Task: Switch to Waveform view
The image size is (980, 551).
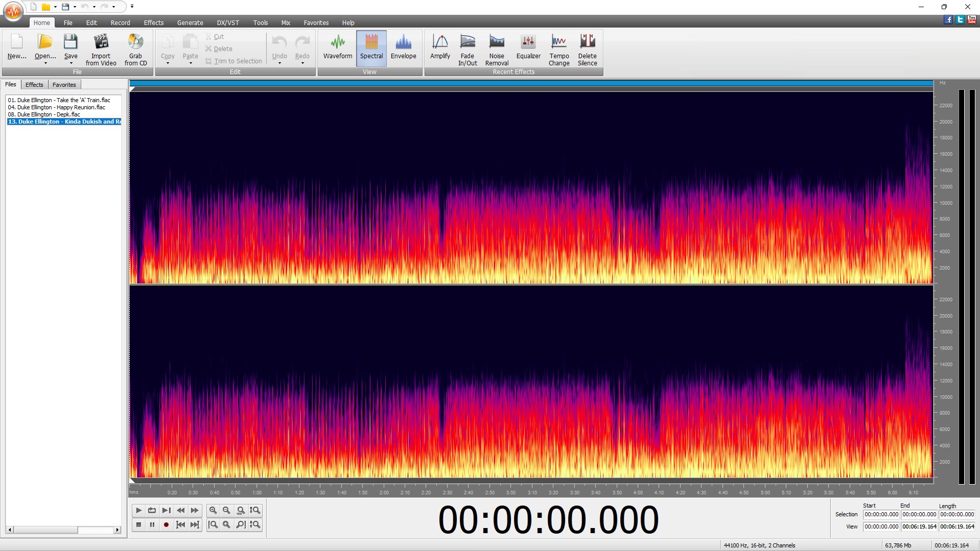Action: coord(337,47)
